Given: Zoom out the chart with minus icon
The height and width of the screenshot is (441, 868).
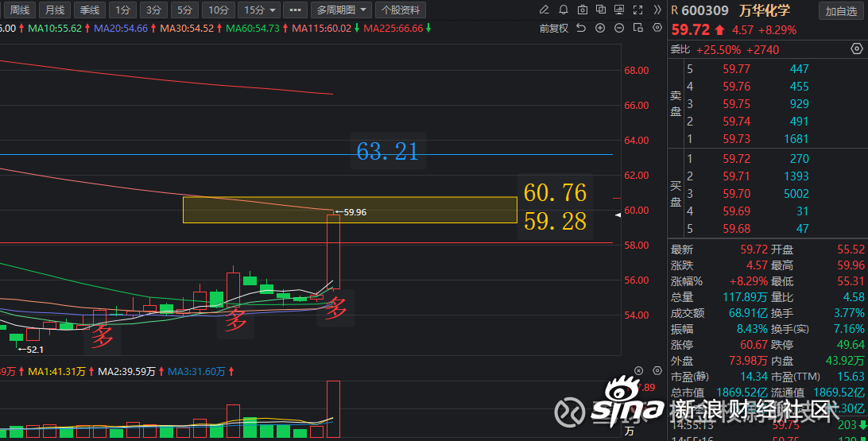Looking at the screenshot, I should pos(619,29).
